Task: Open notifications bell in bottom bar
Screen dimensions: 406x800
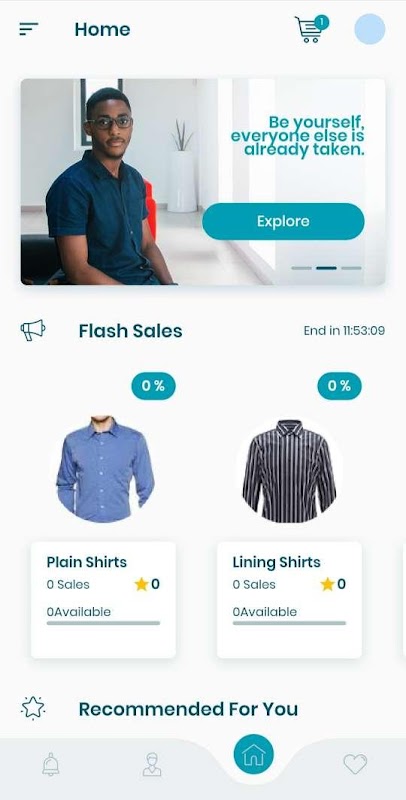Action: point(50,764)
